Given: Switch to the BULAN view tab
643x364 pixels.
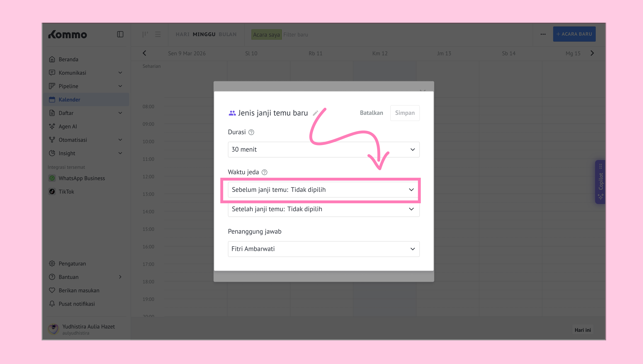Looking at the screenshot, I should pos(227,34).
